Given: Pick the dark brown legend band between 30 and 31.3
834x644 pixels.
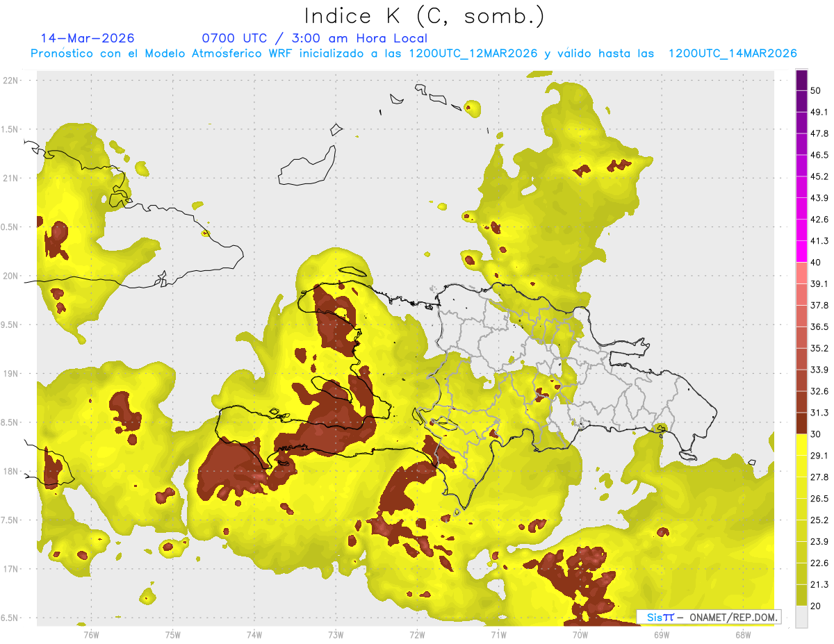Looking at the screenshot, I should click(x=801, y=423).
